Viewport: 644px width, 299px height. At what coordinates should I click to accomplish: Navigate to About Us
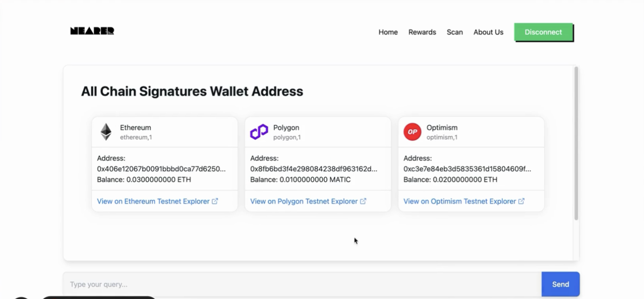tap(488, 32)
